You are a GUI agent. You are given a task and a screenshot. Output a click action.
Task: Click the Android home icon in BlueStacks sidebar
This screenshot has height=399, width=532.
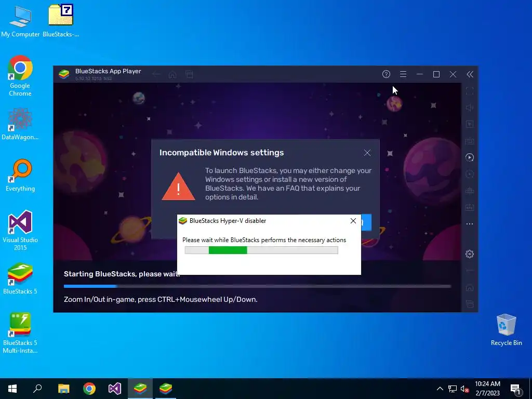tap(470, 288)
